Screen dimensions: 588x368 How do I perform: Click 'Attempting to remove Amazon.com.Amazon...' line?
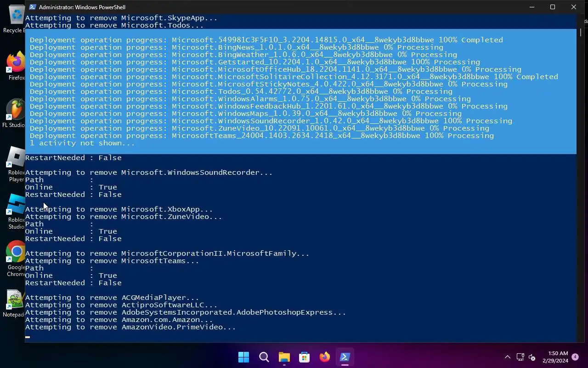[119, 320]
